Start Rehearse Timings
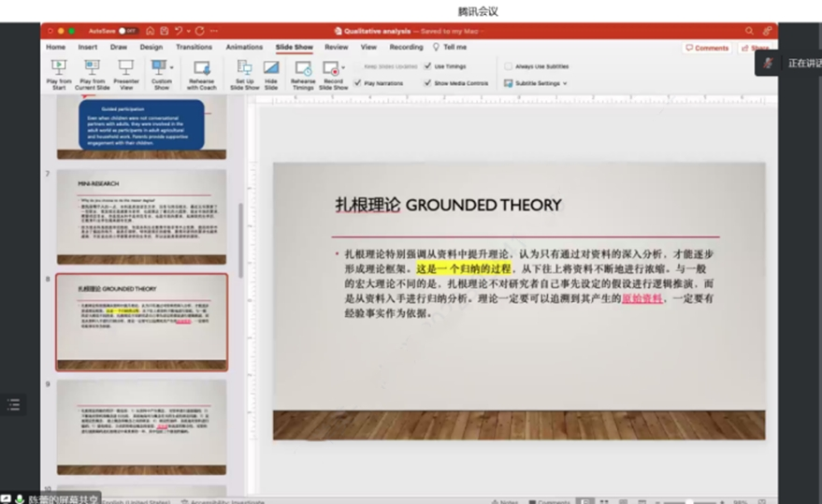 tap(303, 68)
